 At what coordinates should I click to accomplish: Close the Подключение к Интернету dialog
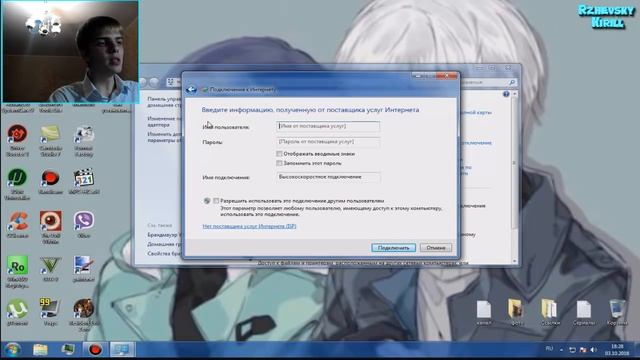(x=447, y=76)
